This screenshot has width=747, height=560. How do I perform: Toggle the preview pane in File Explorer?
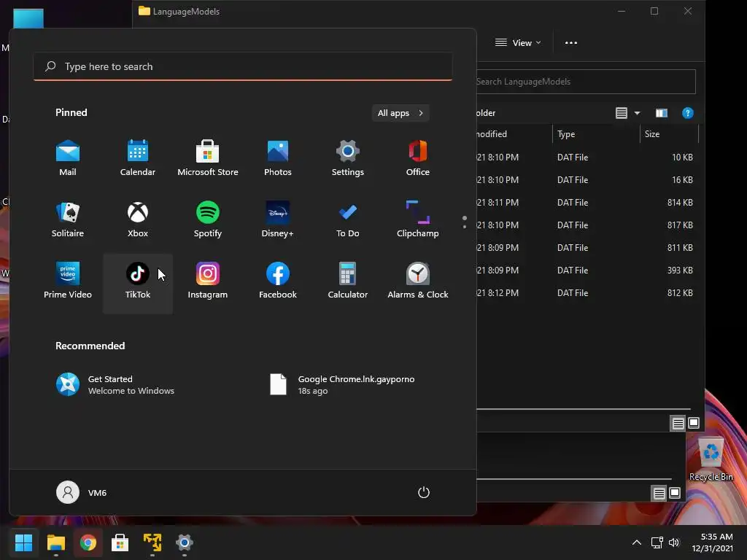(661, 113)
